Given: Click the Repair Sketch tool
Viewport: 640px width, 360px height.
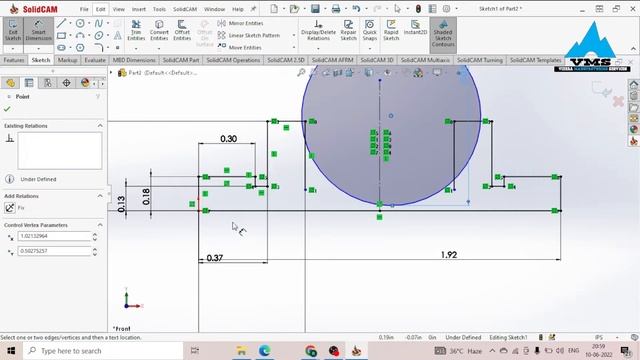Looking at the screenshot, I should tap(348, 30).
